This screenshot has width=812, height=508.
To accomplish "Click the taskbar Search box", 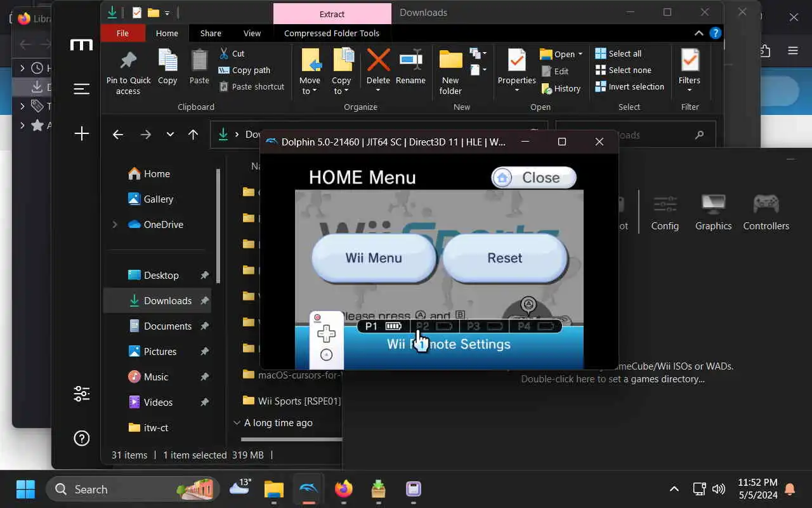I will pyautogui.click(x=133, y=489).
